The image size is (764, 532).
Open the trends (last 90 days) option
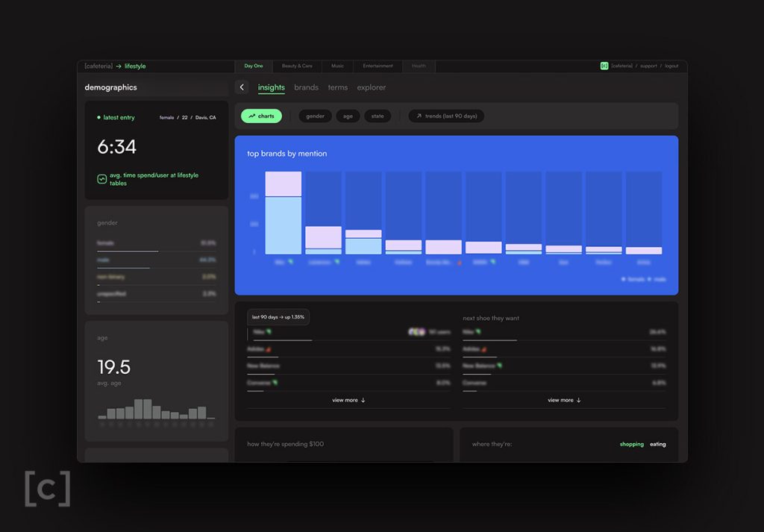coord(446,116)
